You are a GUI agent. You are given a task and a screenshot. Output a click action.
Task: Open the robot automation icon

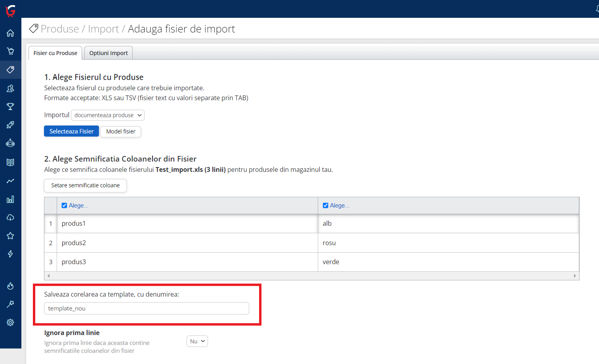pos(10,143)
